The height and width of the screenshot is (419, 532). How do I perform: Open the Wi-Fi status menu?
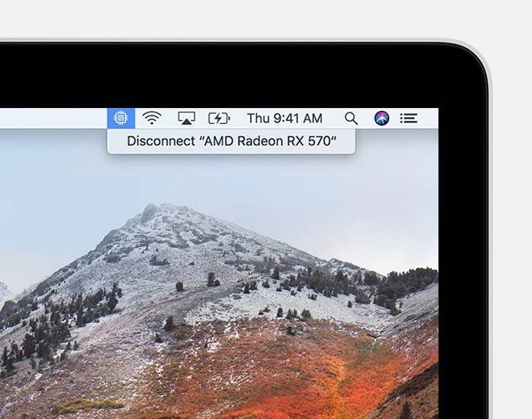pos(152,118)
